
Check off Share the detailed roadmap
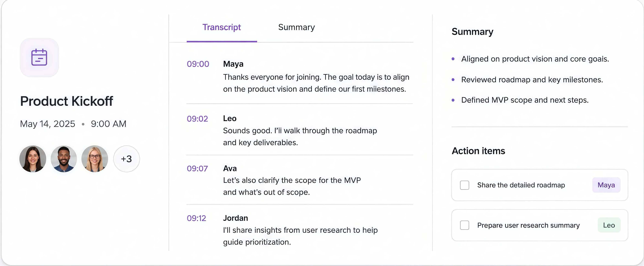tap(464, 185)
